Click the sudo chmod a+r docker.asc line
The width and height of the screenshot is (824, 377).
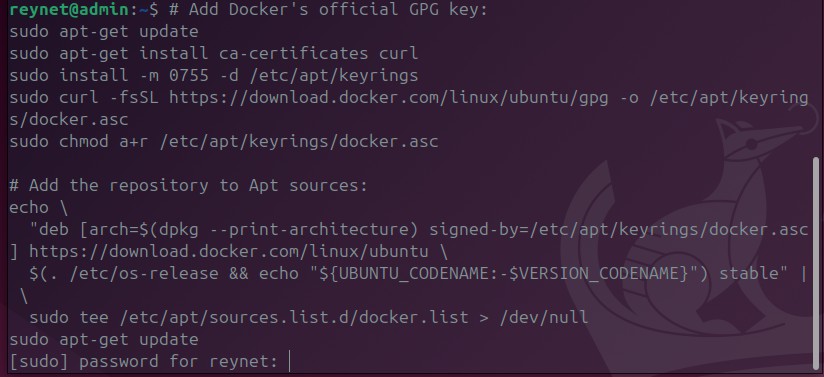pyautogui.click(x=224, y=141)
